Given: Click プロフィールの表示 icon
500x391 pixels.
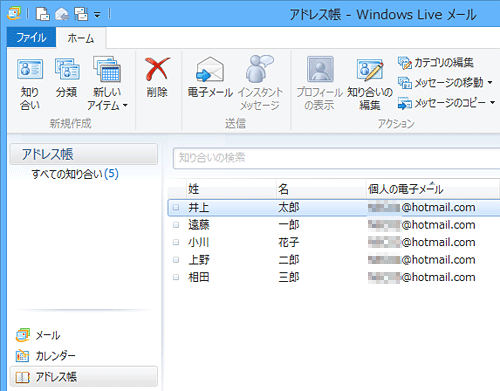Looking at the screenshot, I should coord(319,83).
